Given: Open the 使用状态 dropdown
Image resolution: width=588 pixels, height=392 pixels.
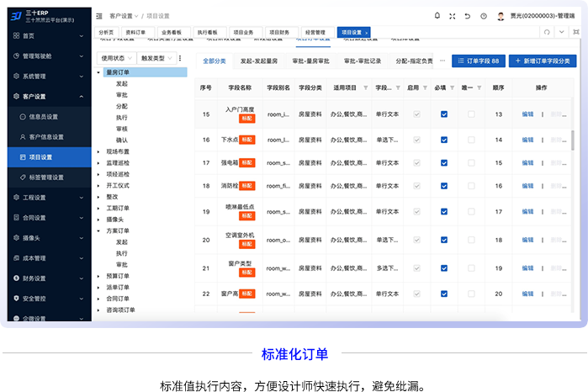Looking at the screenshot, I should 116,59.
